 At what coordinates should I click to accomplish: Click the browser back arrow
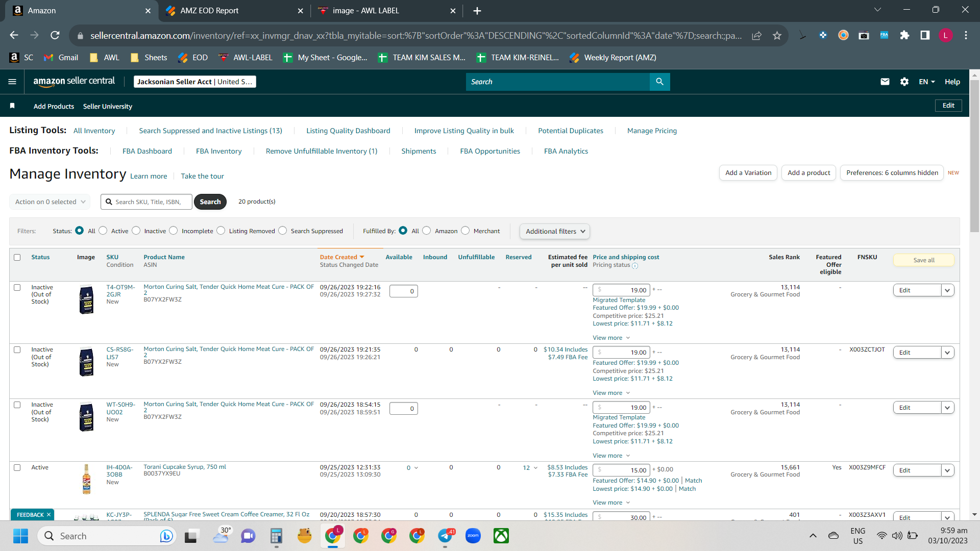[14, 35]
